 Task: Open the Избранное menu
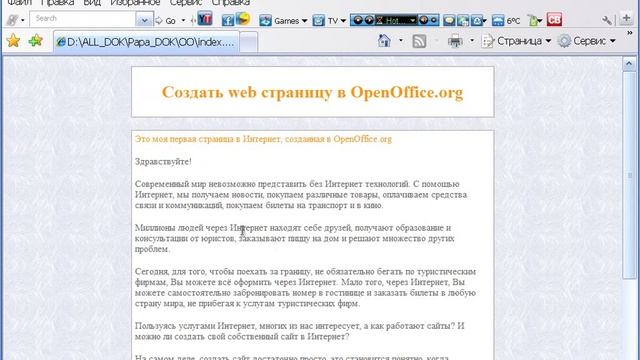135,2
